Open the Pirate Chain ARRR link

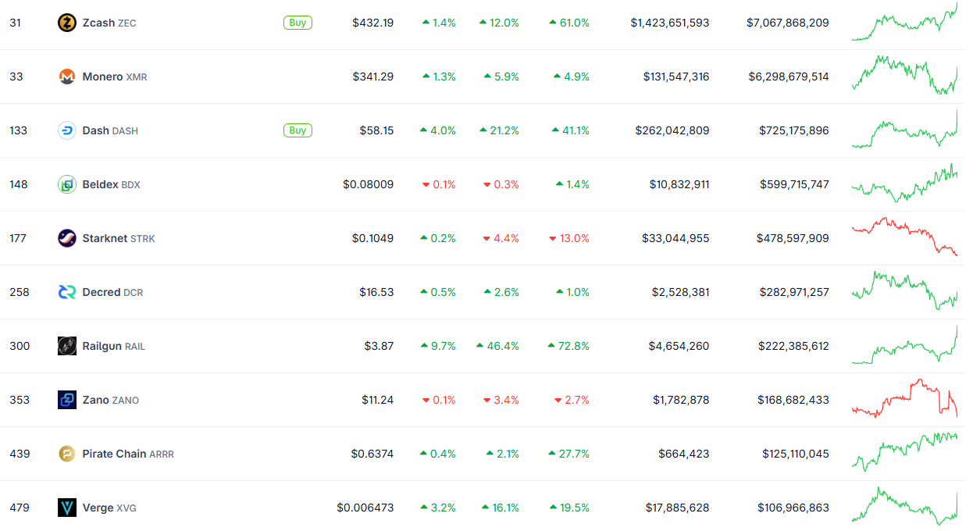tap(127, 454)
